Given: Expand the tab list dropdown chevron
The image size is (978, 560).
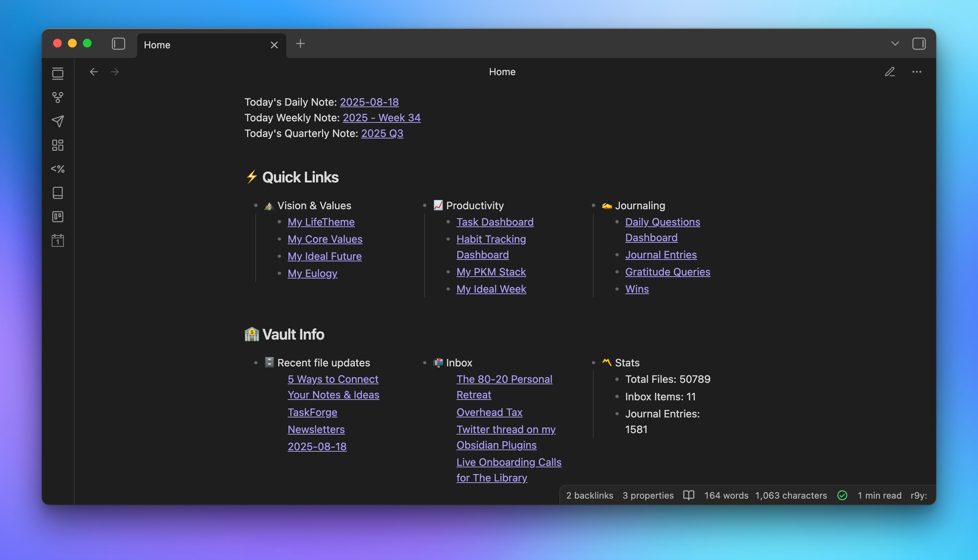Looking at the screenshot, I should 895,44.
